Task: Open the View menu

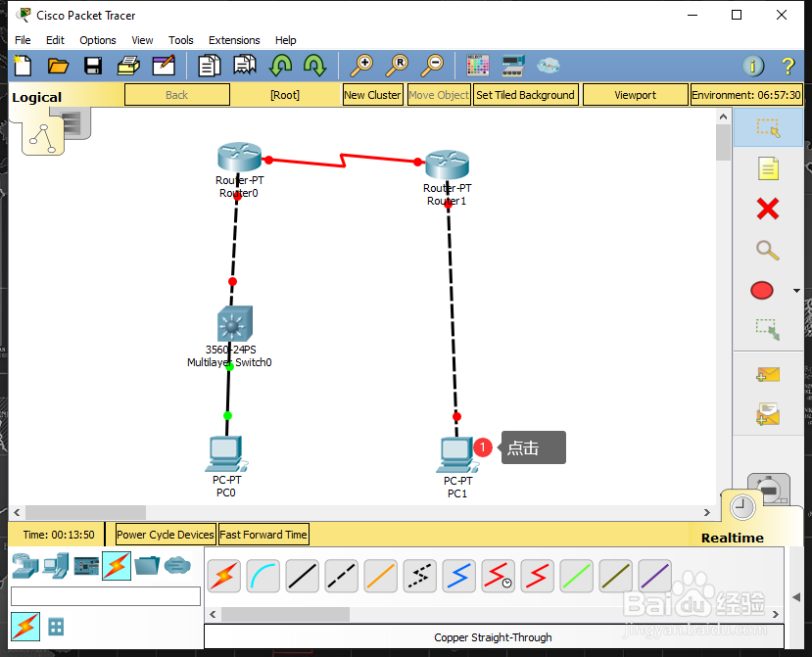Action: point(142,40)
